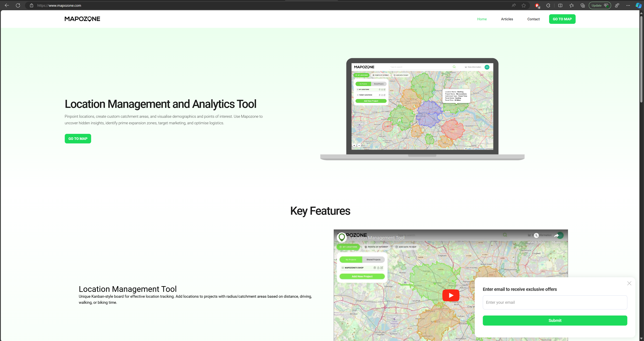Click the laptop map preview image
This screenshot has width=644, height=341.
coord(422,109)
